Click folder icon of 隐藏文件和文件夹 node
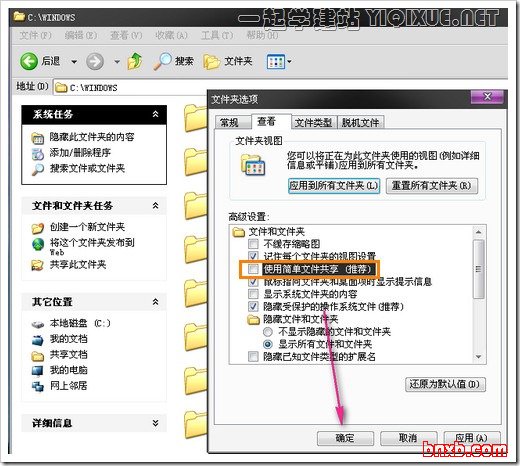520x466 pixels. point(254,320)
